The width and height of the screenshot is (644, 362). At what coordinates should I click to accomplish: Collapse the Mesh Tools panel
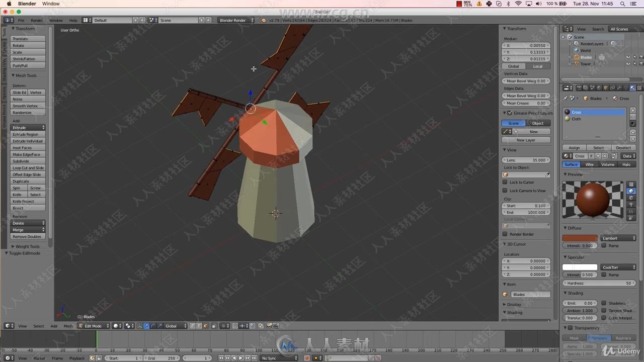[24, 75]
